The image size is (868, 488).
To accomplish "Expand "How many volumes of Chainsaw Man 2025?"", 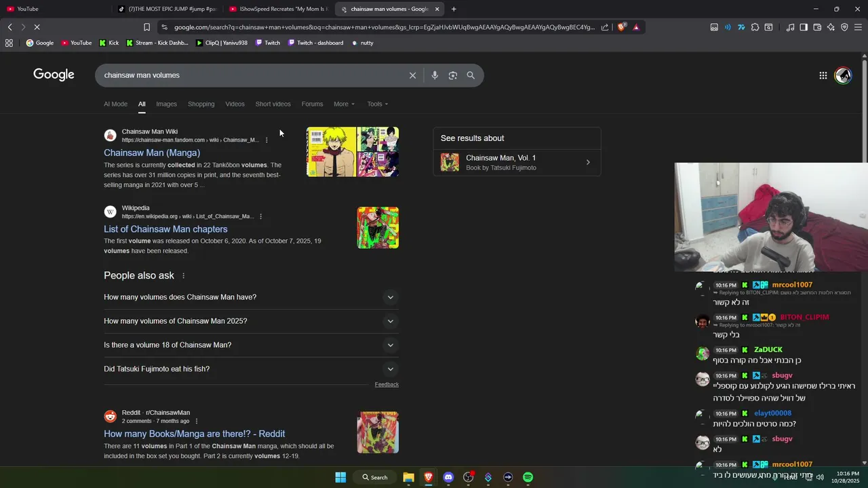I will click(251, 321).
